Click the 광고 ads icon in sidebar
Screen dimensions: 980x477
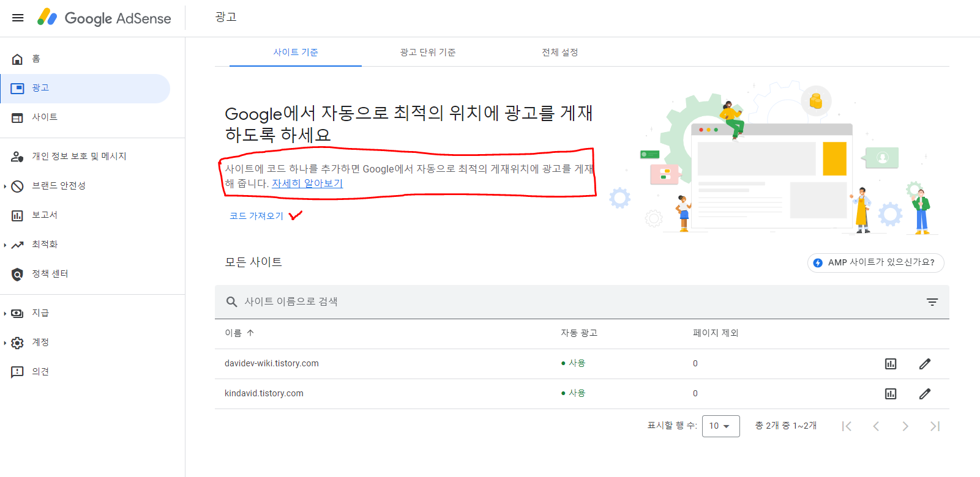tap(17, 88)
